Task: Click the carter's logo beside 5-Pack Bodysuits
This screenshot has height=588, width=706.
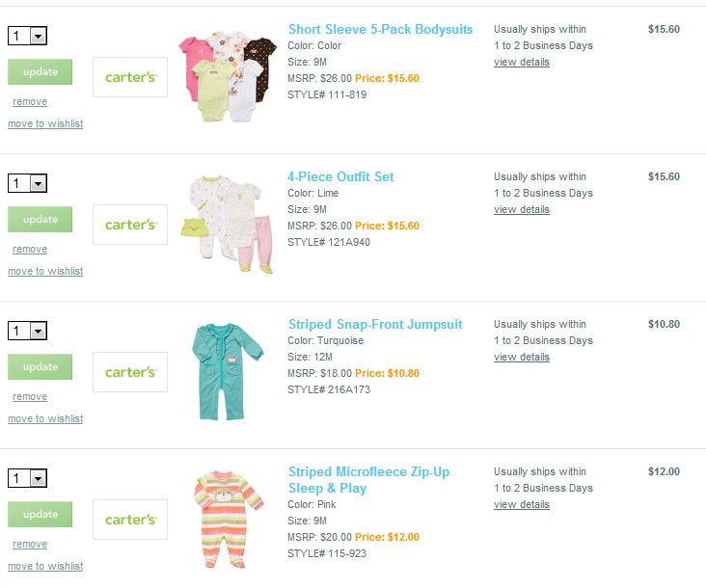Action: click(x=130, y=77)
